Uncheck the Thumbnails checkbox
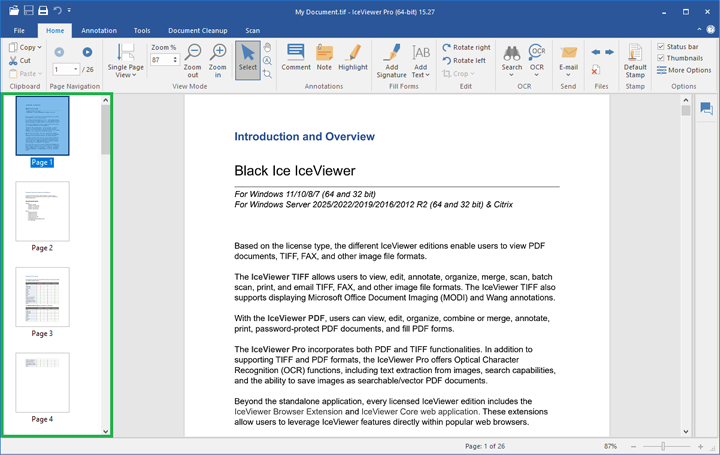 (x=661, y=58)
